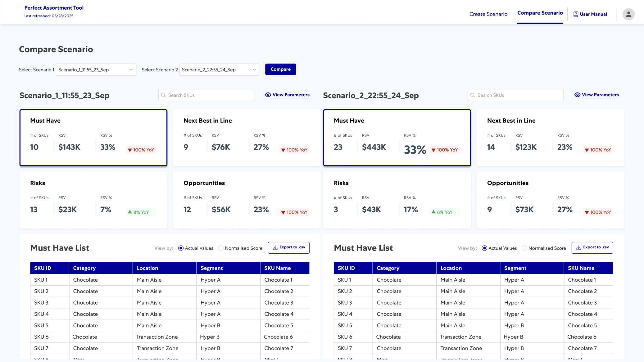Click the Compare button
The width and height of the screenshot is (644, 362).
[x=280, y=69]
